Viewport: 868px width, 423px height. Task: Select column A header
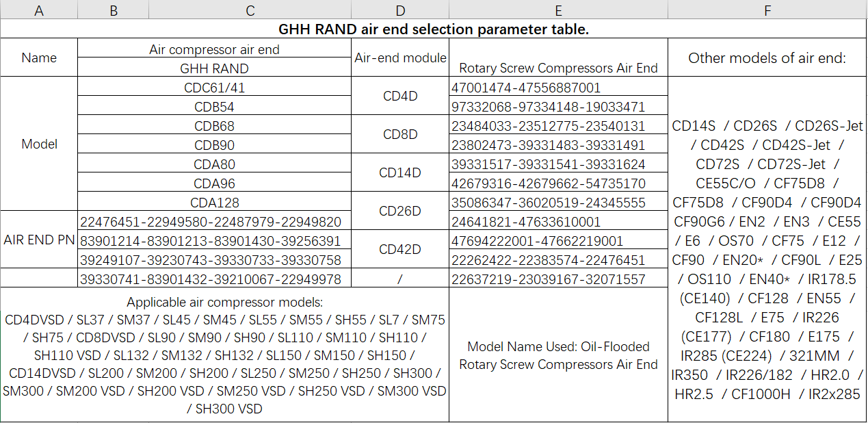[x=39, y=10]
